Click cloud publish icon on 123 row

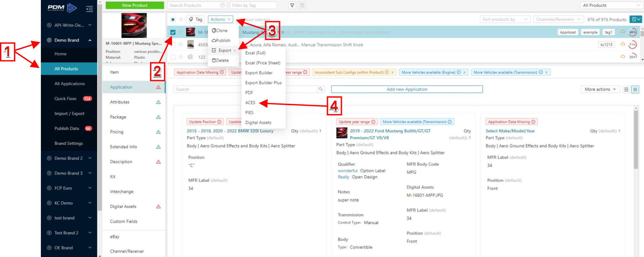pos(623,56)
